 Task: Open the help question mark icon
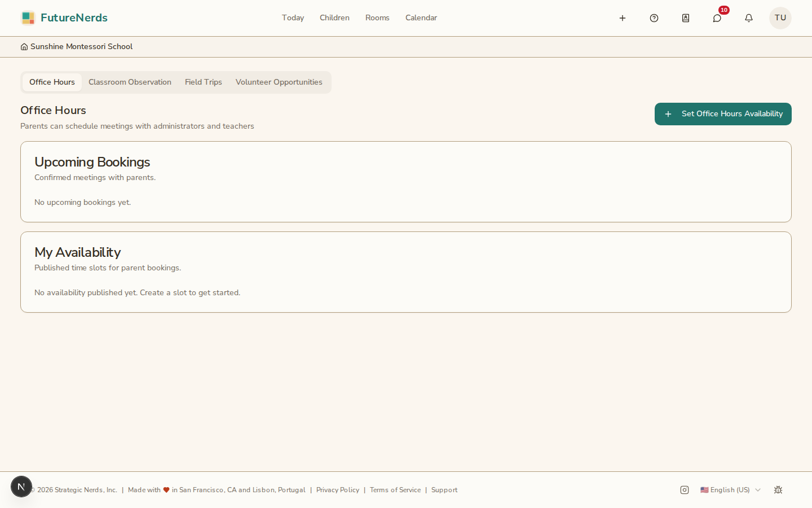(x=654, y=18)
